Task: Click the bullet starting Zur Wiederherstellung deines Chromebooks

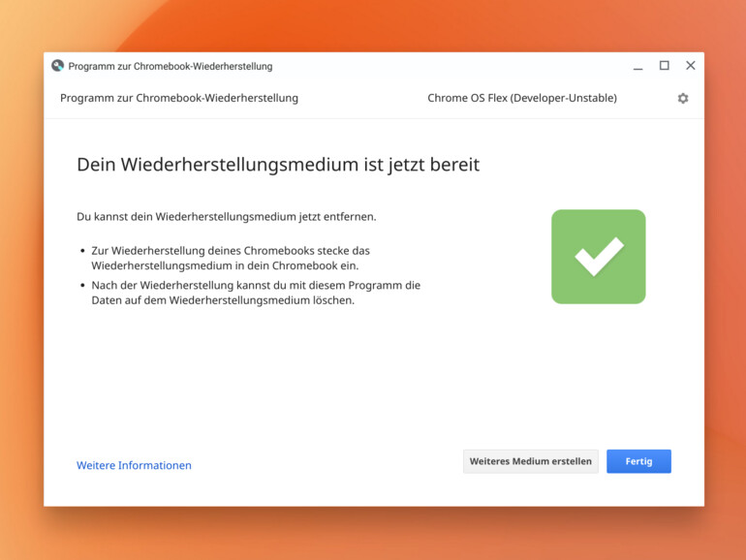Action: 231,258
